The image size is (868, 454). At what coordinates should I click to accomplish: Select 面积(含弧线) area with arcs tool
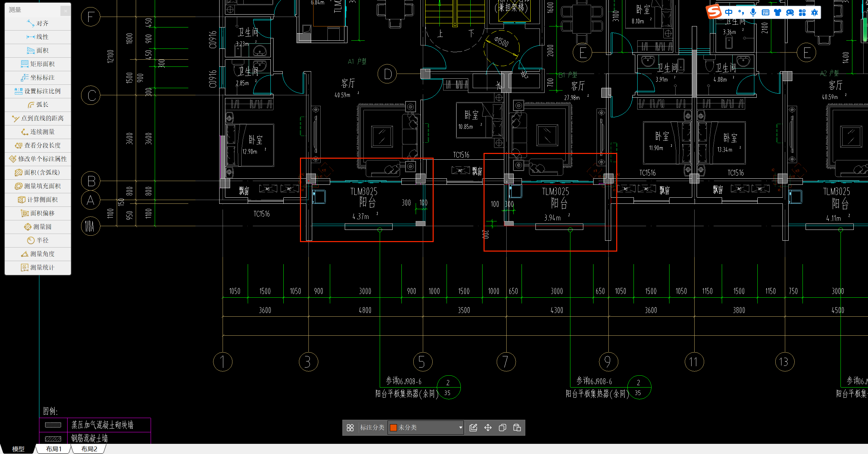point(38,173)
